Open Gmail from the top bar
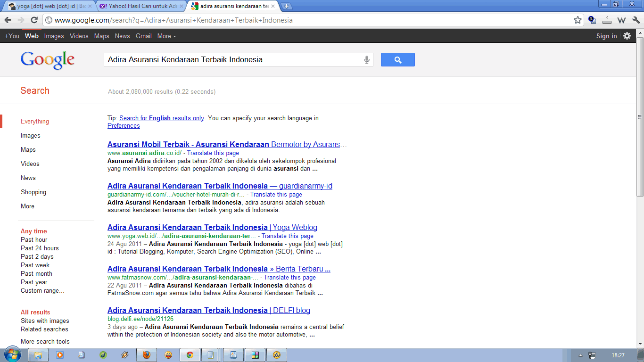Image resolution: width=644 pixels, height=362 pixels. point(143,36)
